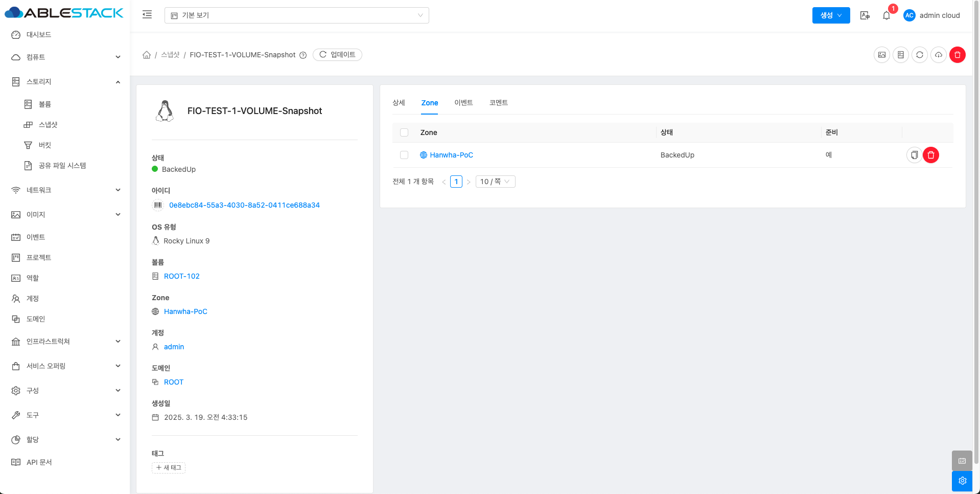This screenshot has height=494, width=980.
Task: Open the 기본 보기 view dropdown
Action: click(x=296, y=15)
